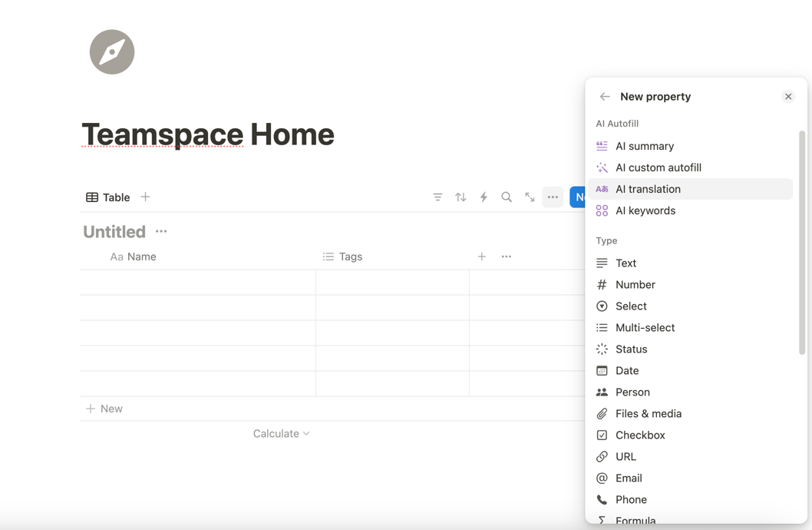Screen dimensions: 812x530
Task: Open the Untitled database options menu
Action: coord(161,231)
